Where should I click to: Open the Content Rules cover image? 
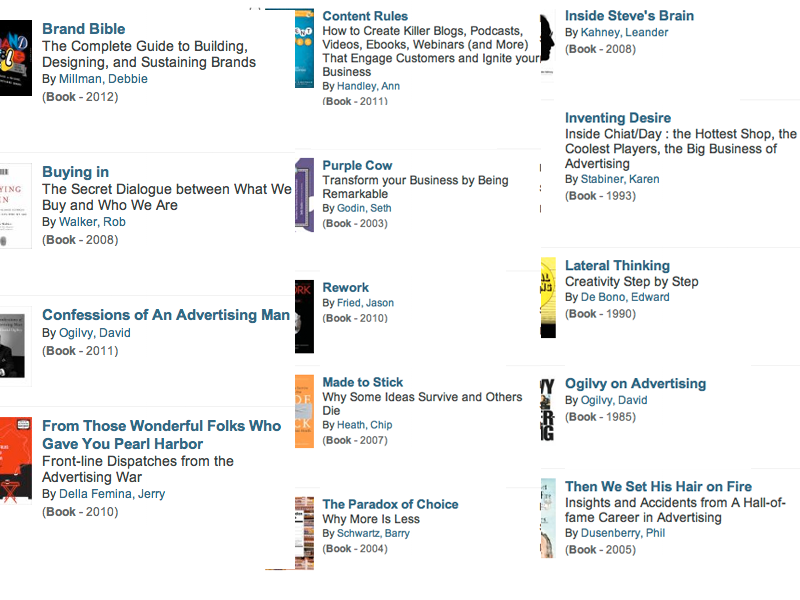click(304, 49)
